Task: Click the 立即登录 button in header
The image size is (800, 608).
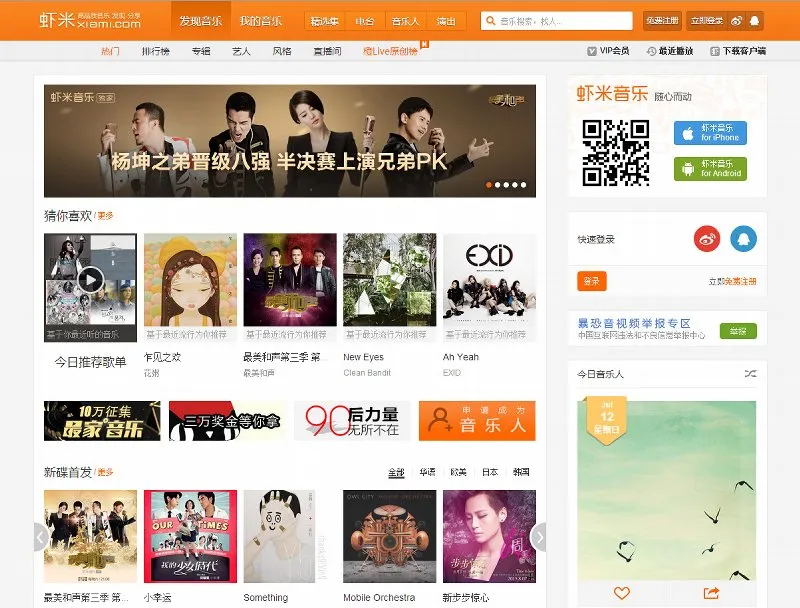Action: [707, 21]
